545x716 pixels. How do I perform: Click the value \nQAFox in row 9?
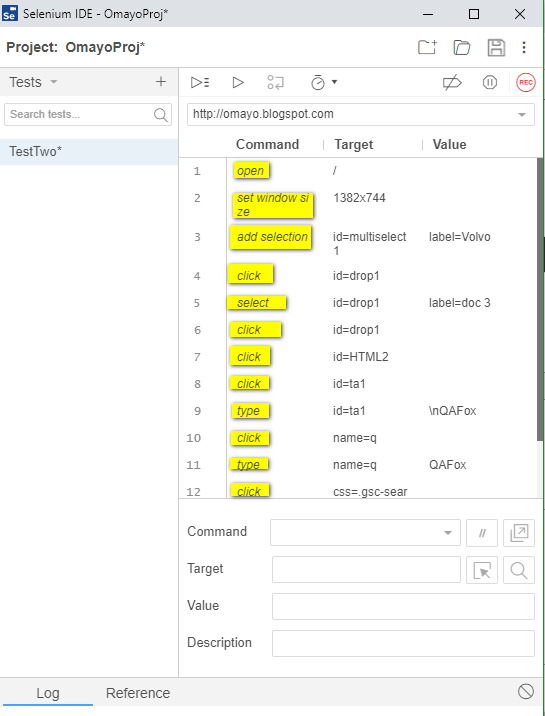tap(452, 411)
